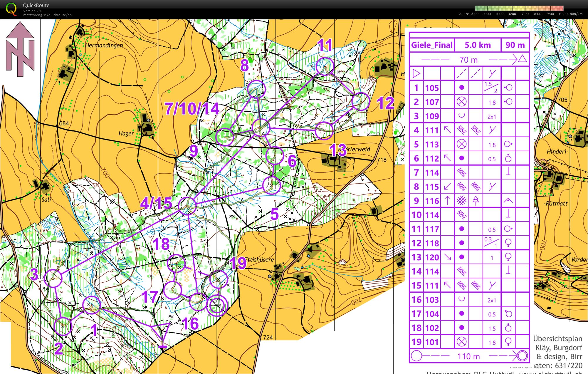Click the tree symbol in row 9
The width and height of the screenshot is (588, 374).
coord(476,201)
